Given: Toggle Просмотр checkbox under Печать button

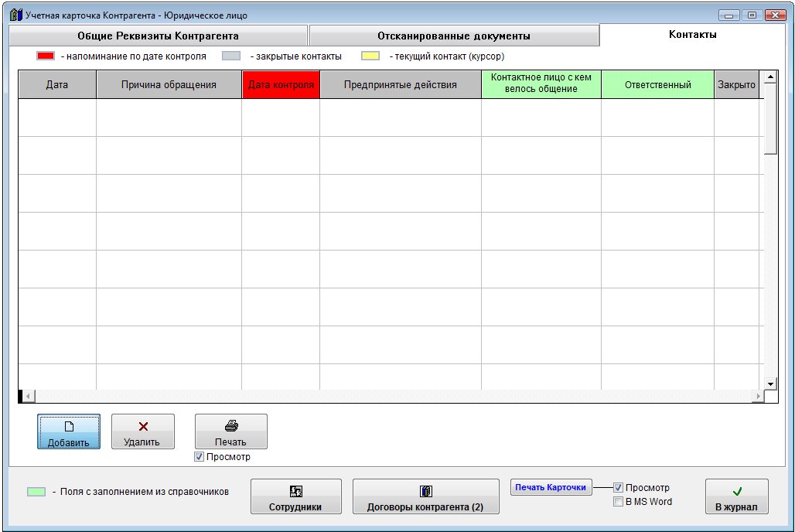Looking at the screenshot, I should (200, 457).
